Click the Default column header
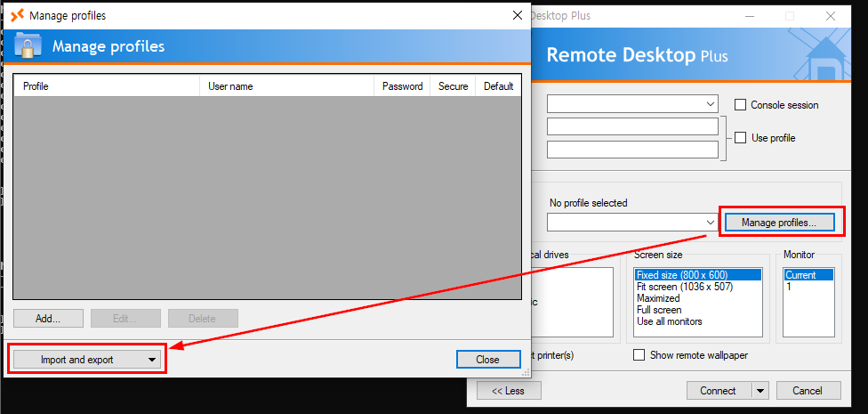This screenshot has width=868, height=414. click(498, 86)
